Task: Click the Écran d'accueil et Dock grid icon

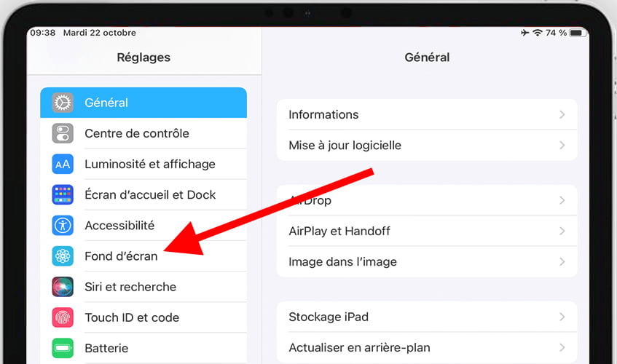Action: click(x=63, y=194)
